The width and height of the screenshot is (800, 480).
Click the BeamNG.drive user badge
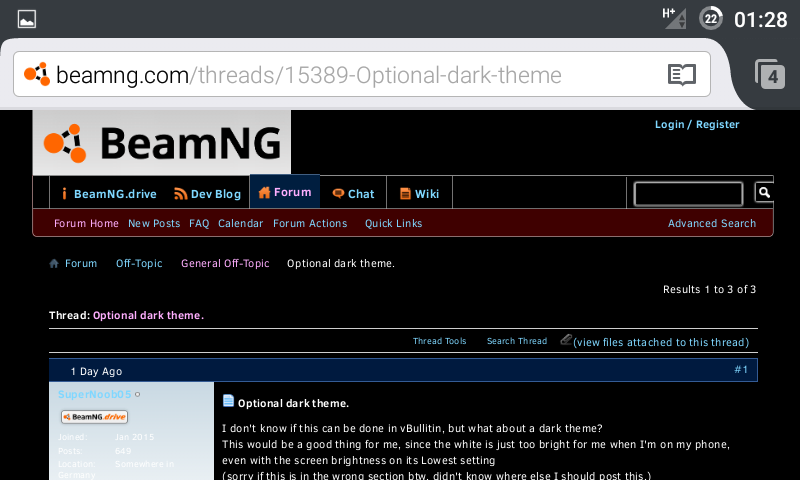coord(94,417)
